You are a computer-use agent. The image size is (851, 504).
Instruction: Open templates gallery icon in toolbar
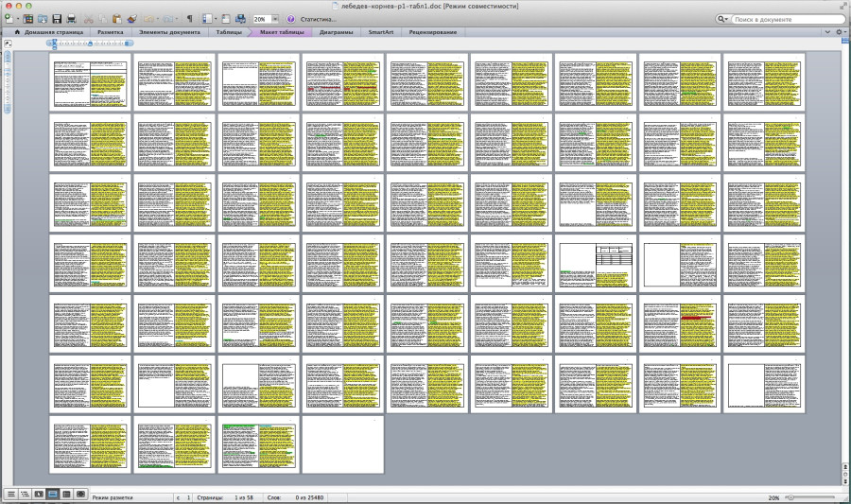pyautogui.click(x=27, y=19)
